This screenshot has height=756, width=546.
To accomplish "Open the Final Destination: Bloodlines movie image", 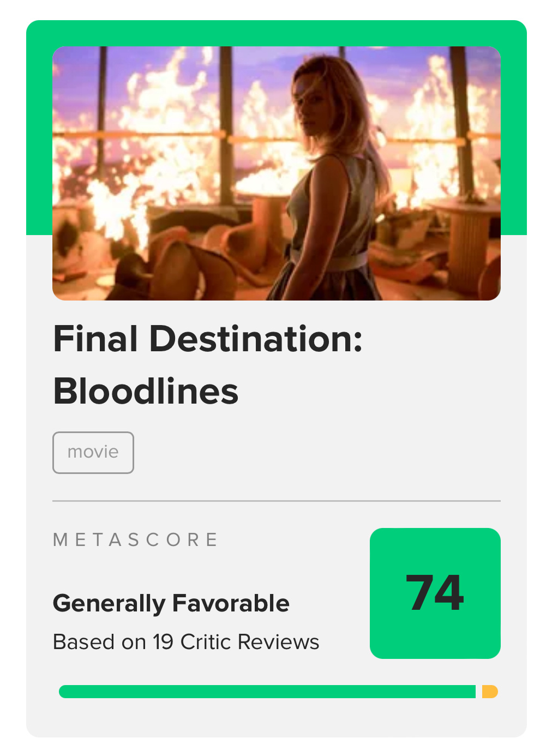I will (x=276, y=173).
